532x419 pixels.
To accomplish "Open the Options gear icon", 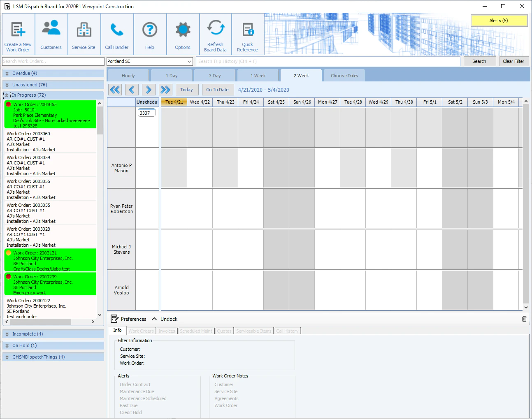I will (183, 30).
